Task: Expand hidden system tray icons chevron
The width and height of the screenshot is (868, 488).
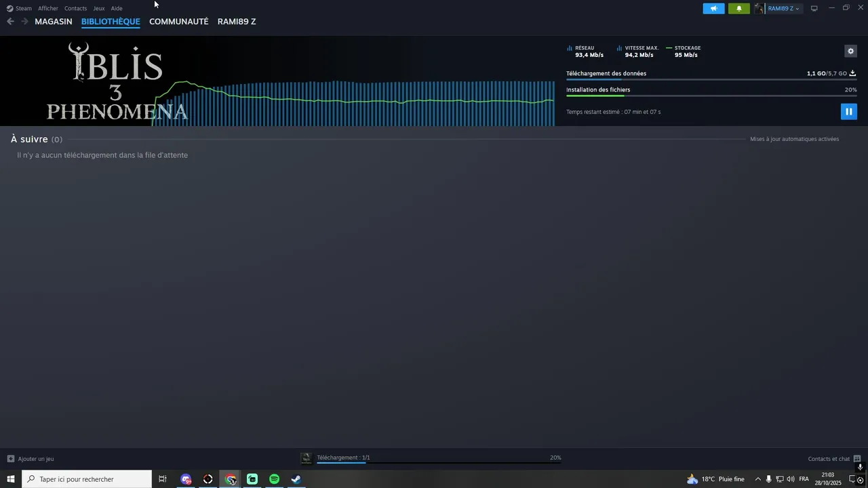Action: coord(757,479)
